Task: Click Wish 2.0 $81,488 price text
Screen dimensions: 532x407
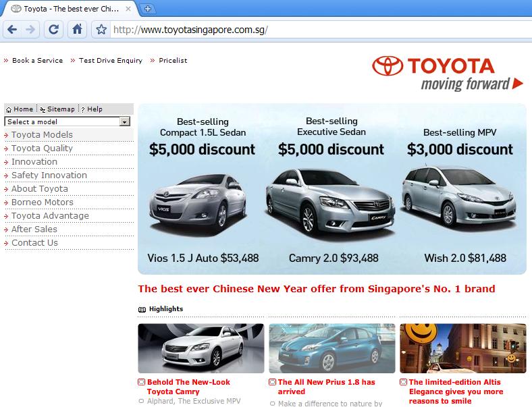Action: click(x=465, y=258)
